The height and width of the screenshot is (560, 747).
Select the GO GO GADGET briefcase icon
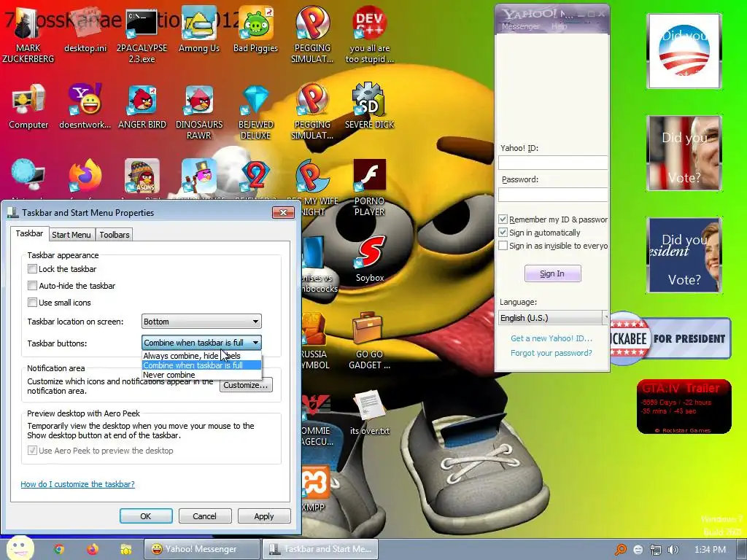369,341
